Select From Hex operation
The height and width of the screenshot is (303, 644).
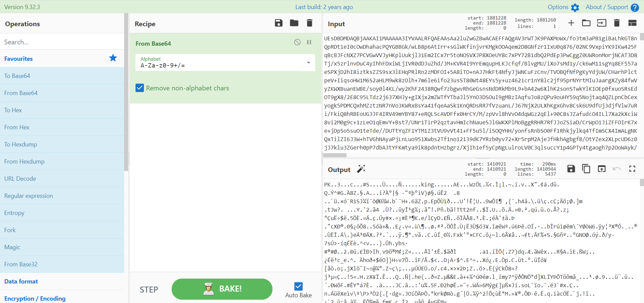[62, 127]
